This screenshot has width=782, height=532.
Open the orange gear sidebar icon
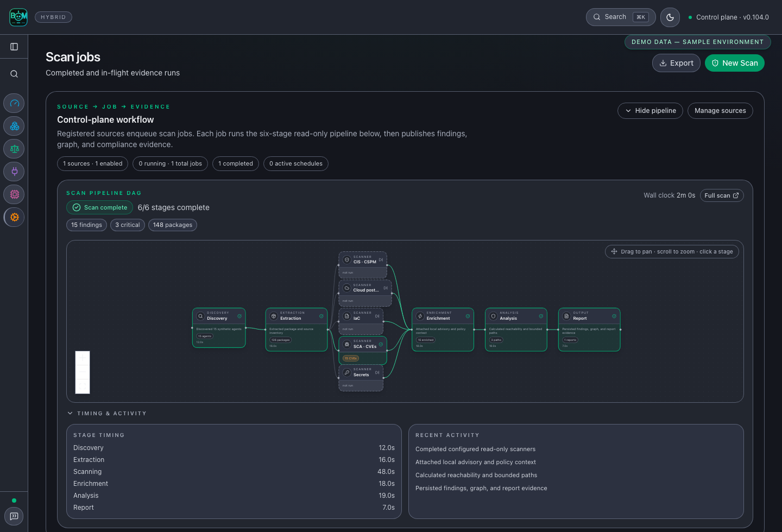[x=15, y=217]
